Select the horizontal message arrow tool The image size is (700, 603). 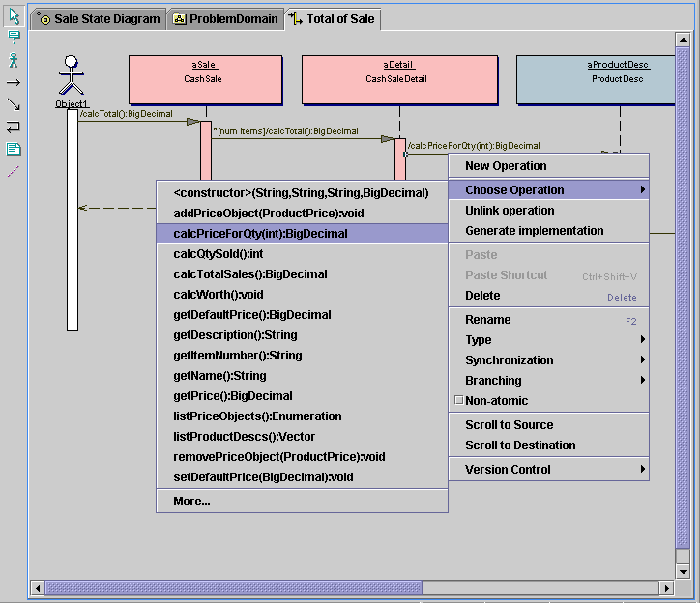[x=14, y=82]
